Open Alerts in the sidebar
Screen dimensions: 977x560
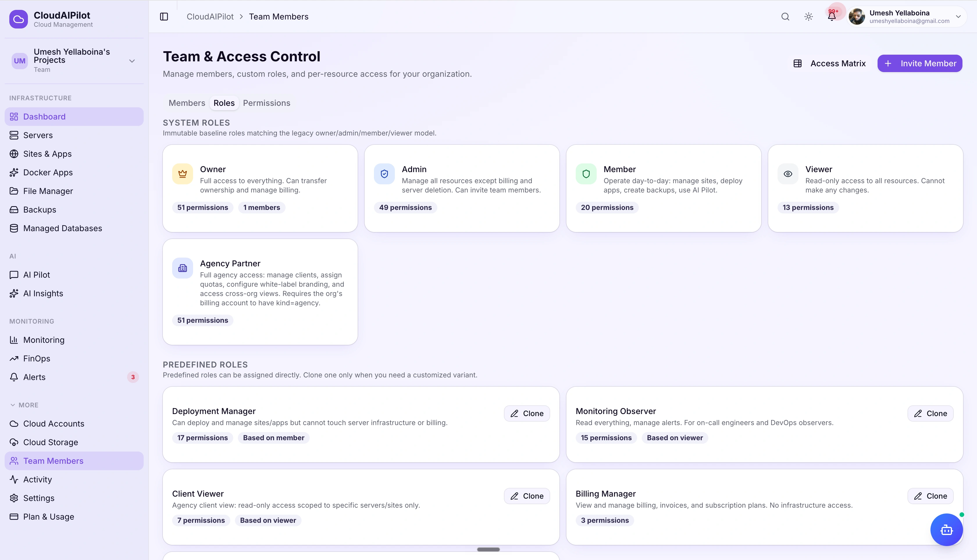(x=74, y=377)
